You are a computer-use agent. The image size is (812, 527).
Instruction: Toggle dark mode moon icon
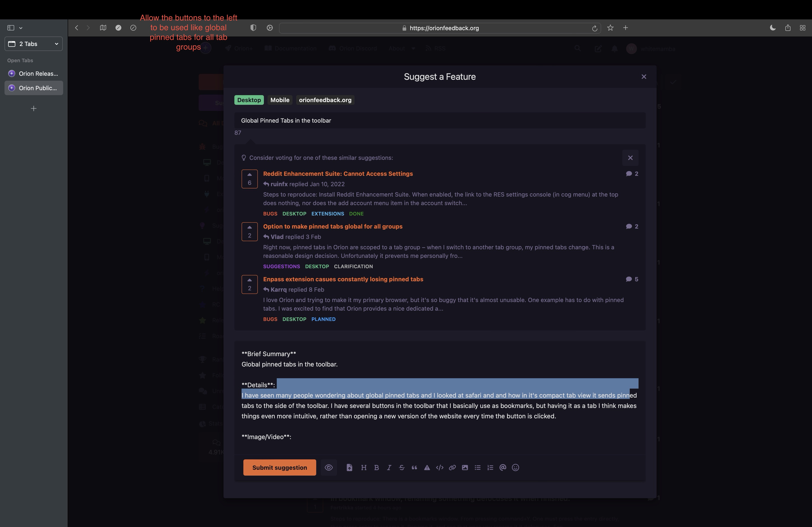coord(773,28)
